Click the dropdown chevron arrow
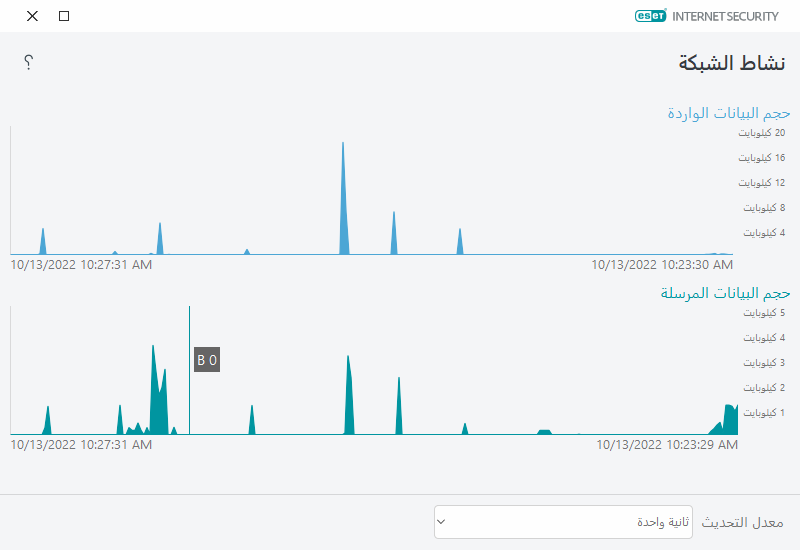 (x=441, y=522)
